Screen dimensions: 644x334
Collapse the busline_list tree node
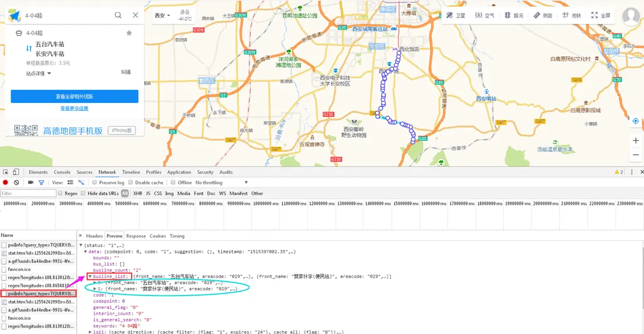click(90, 277)
